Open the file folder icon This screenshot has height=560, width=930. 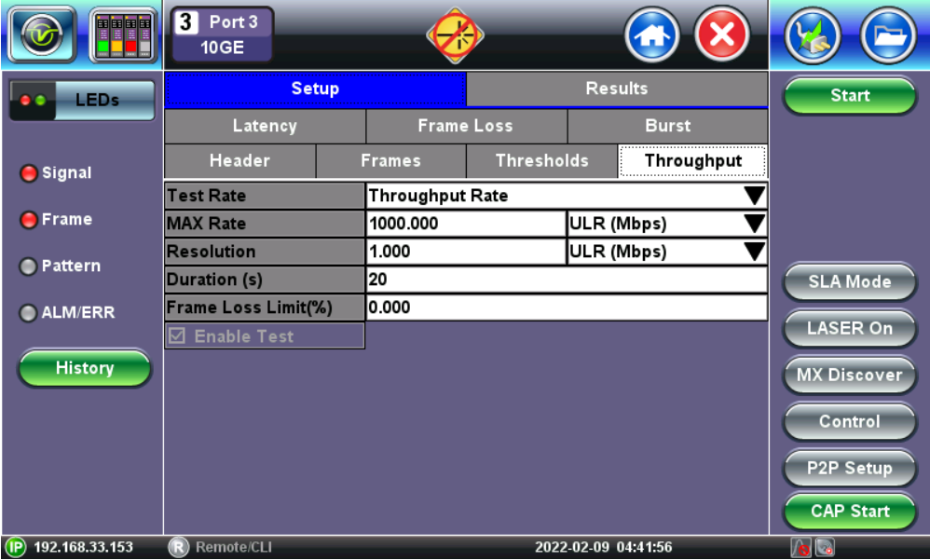(888, 36)
